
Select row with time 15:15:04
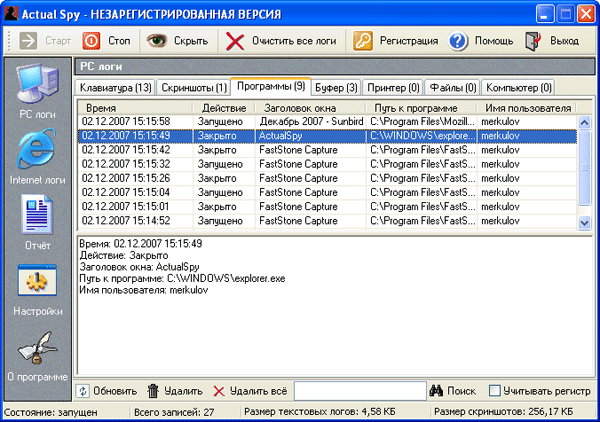(x=328, y=192)
